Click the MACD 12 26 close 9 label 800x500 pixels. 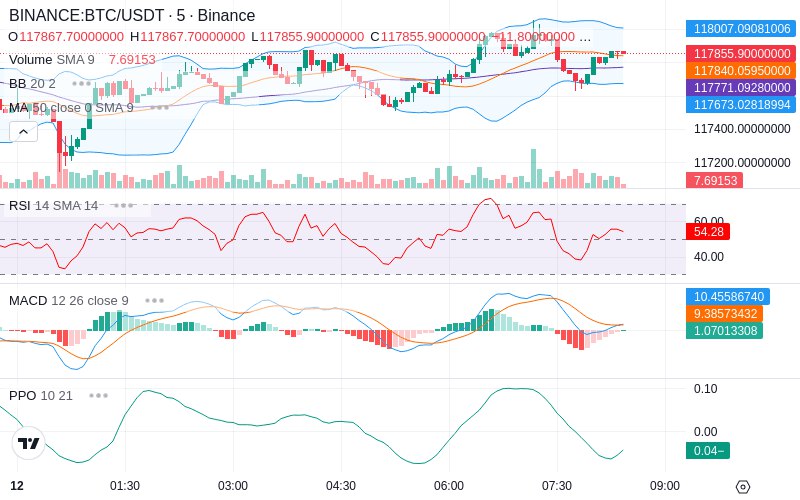pos(69,301)
